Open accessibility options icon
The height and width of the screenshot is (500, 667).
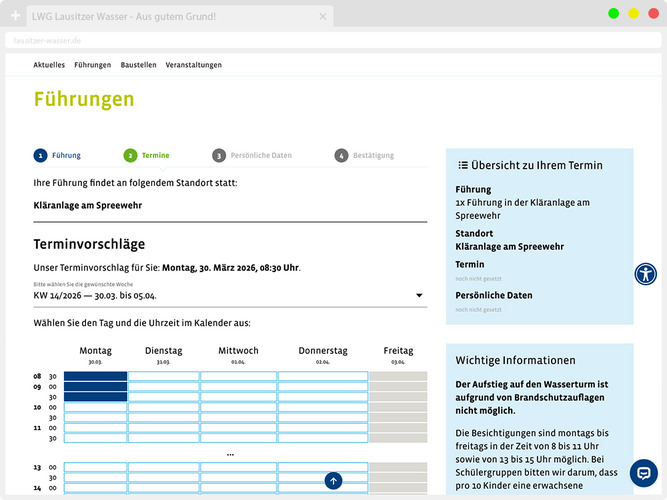click(646, 274)
